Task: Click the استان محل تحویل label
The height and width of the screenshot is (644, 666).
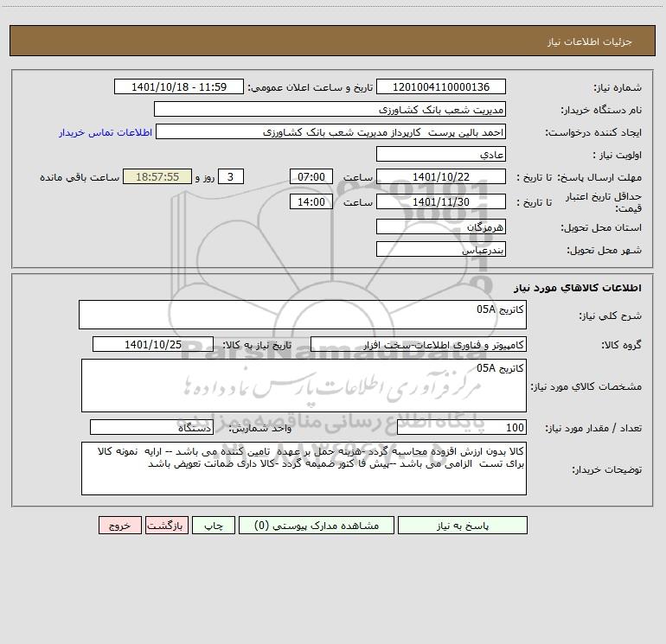Action: [x=601, y=227]
